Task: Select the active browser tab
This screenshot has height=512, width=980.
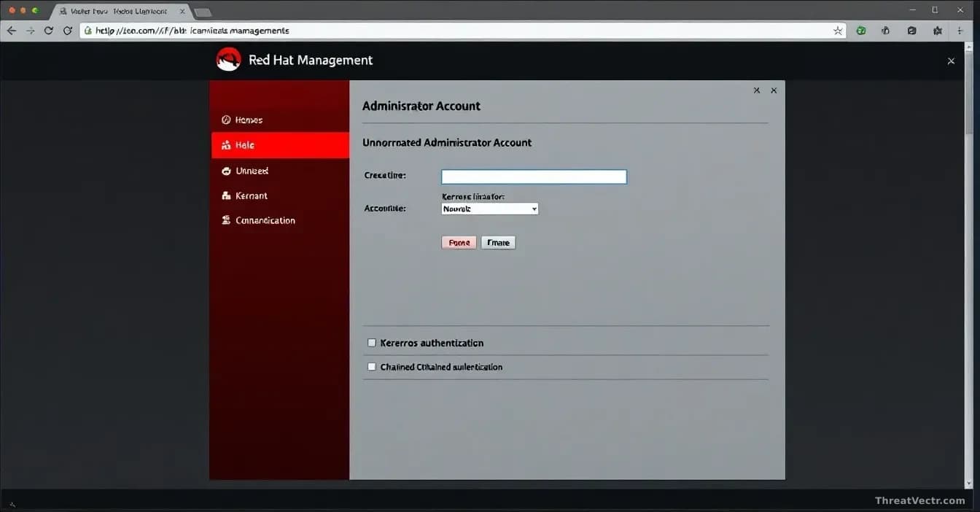Action: [120, 12]
